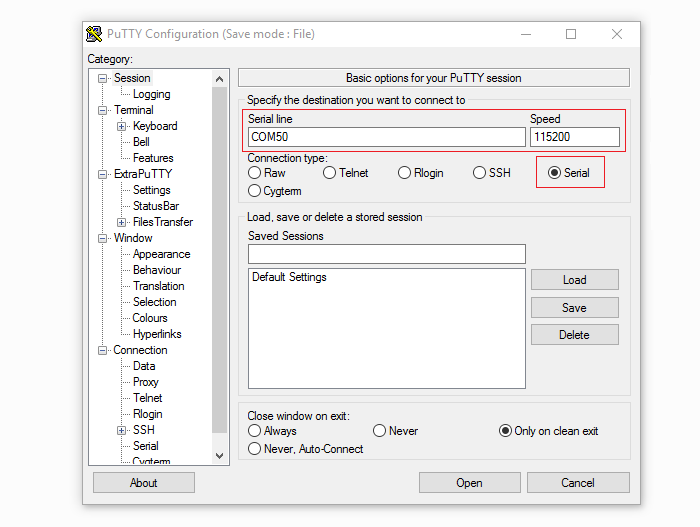700x527 pixels.
Task: Click the About button
Action: [x=144, y=483]
